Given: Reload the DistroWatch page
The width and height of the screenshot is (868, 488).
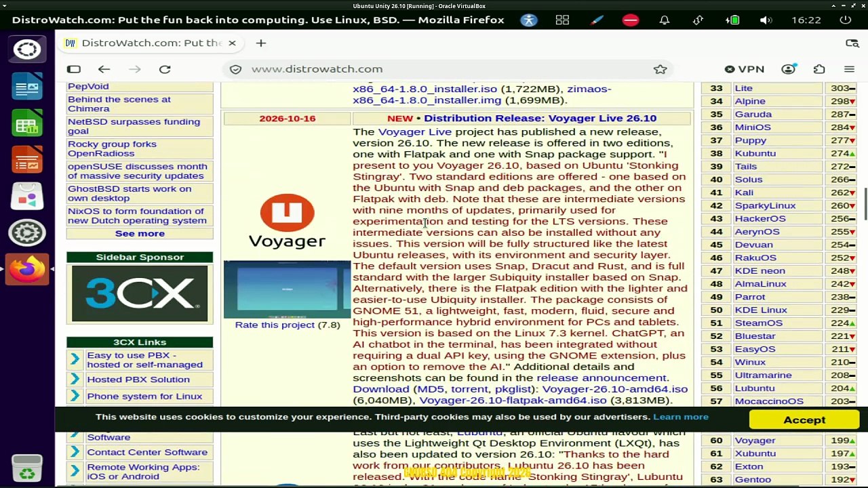Looking at the screenshot, I should pos(165,69).
